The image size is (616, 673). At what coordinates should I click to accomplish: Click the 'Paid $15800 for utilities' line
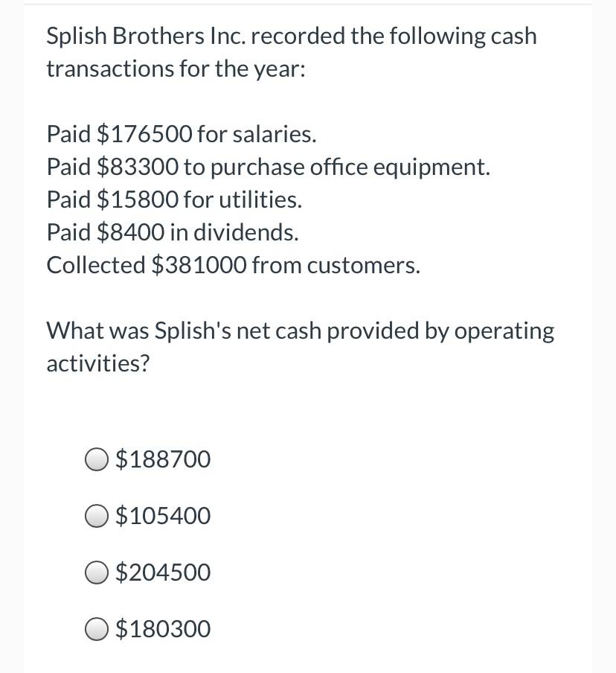(x=175, y=200)
